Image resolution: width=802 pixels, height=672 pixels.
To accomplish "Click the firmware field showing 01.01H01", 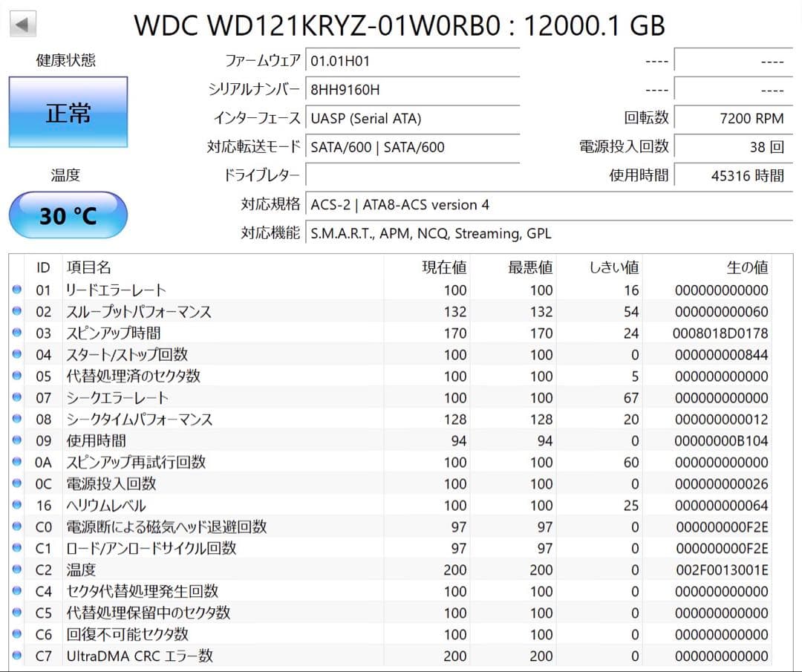I will (412, 61).
